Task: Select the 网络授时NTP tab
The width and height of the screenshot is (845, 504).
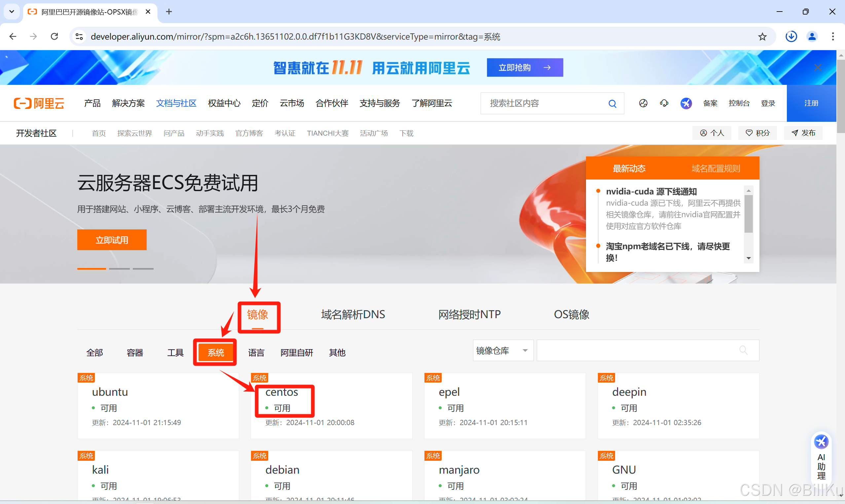Action: pos(469,315)
